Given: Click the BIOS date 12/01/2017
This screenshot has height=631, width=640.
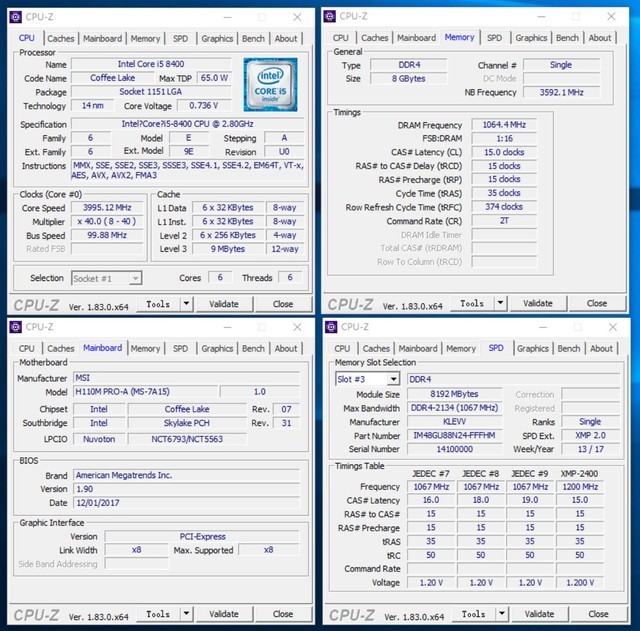Looking at the screenshot, I should click(187, 503).
